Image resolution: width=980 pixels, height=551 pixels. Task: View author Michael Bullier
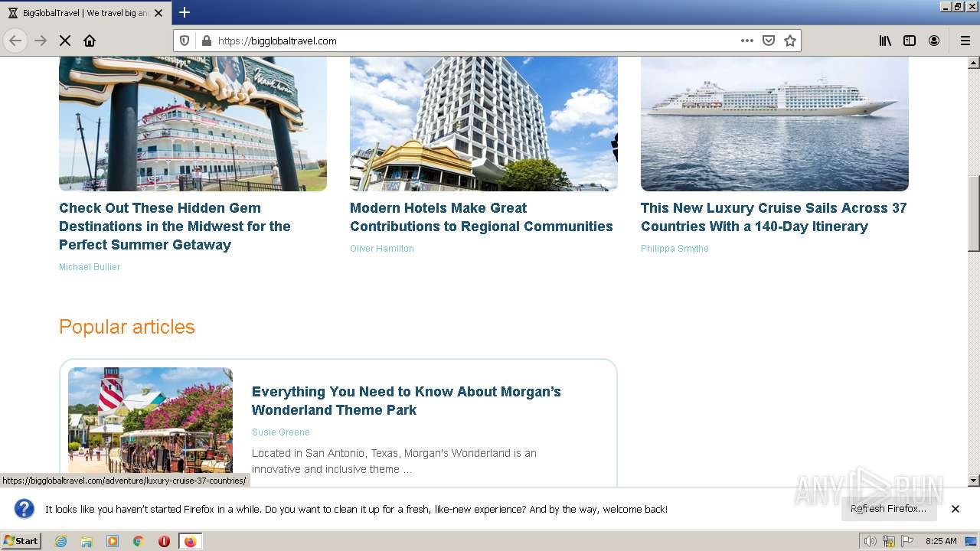pos(90,267)
